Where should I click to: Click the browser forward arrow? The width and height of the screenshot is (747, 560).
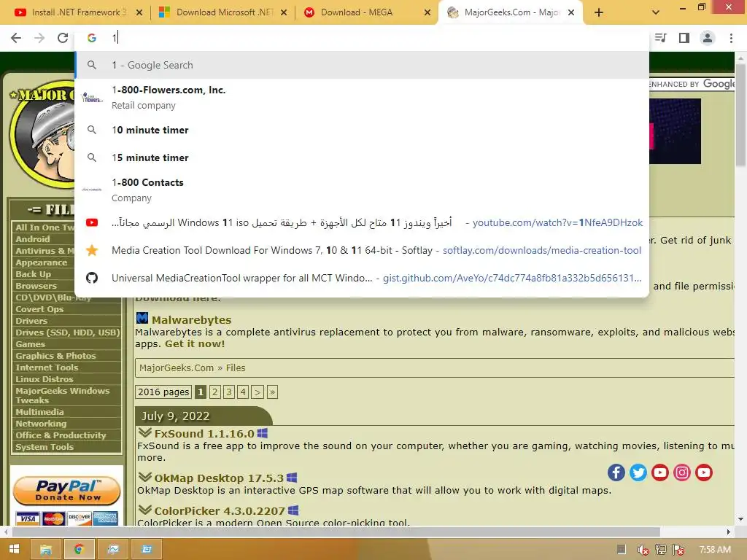pyautogui.click(x=39, y=38)
